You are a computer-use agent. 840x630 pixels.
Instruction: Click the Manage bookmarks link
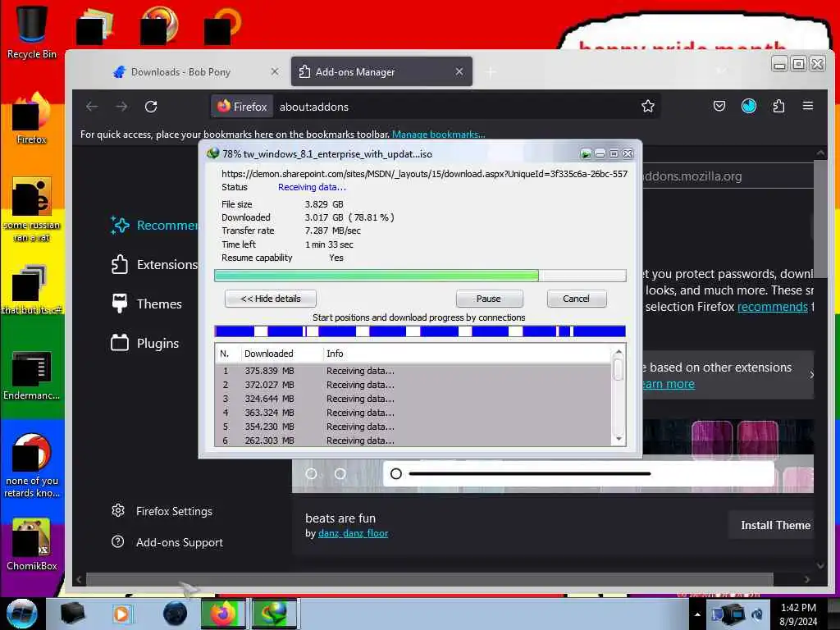(x=439, y=134)
